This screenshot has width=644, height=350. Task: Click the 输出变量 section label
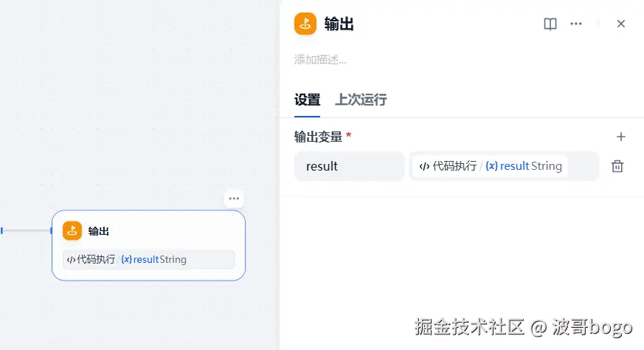(x=319, y=137)
